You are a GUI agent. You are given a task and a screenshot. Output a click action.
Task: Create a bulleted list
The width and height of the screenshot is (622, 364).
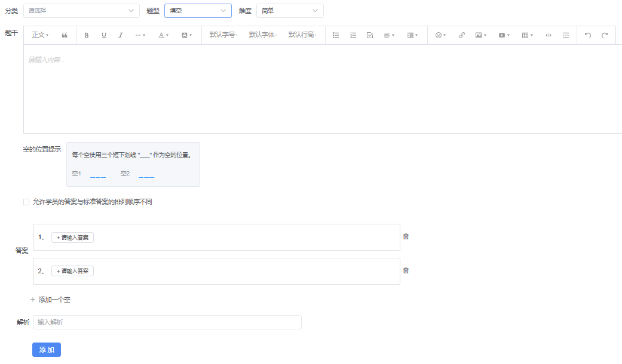point(336,35)
